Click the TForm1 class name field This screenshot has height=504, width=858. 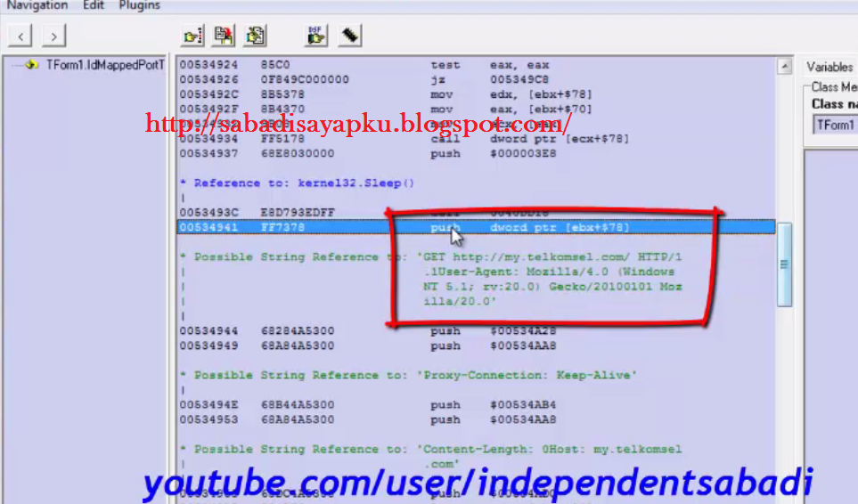coord(835,125)
